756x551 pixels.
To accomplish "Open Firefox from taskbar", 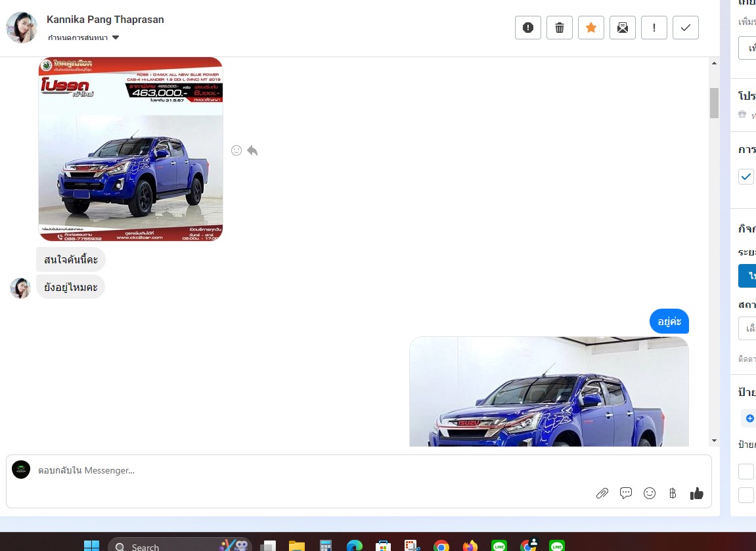I will tap(470, 546).
